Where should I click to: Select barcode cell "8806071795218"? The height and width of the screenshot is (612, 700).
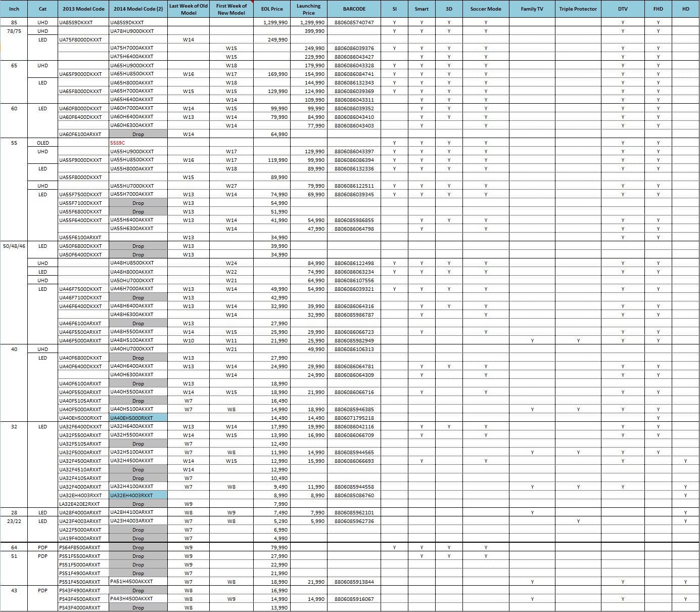[354, 418]
